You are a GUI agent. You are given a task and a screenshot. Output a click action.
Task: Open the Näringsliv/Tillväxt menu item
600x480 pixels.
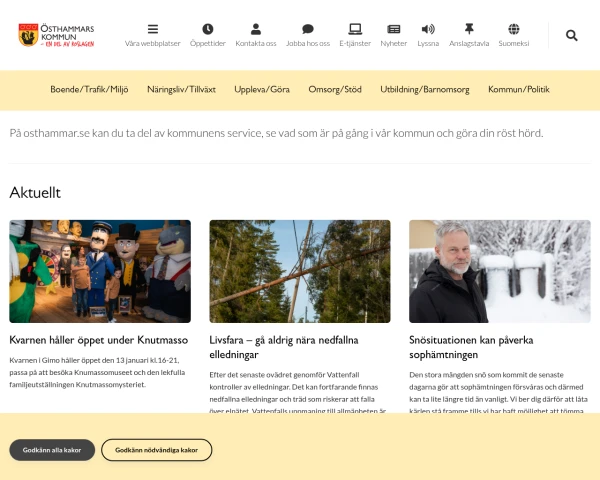coord(181,90)
